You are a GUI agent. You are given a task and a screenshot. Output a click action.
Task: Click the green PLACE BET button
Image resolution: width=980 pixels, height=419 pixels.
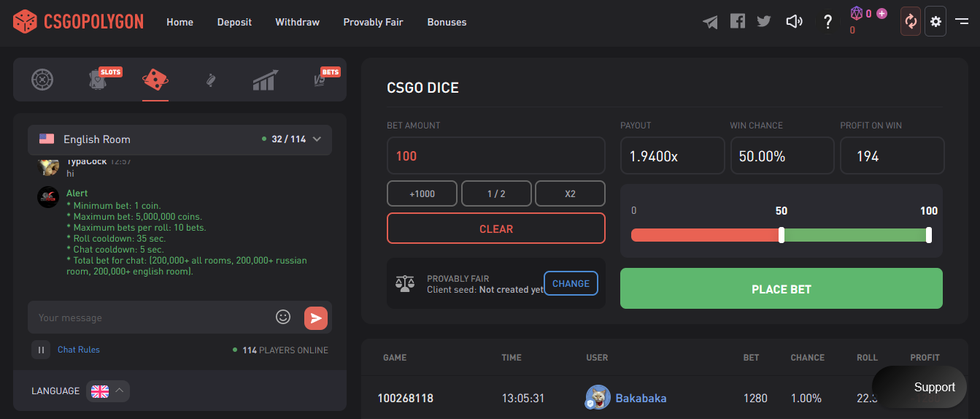pyautogui.click(x=781, y=288)
